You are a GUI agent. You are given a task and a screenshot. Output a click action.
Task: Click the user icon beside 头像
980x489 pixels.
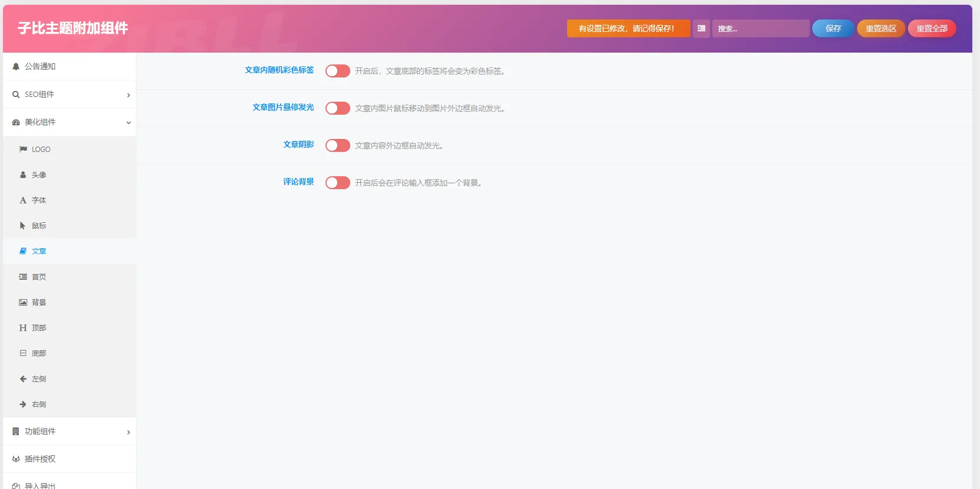[23, 175]
